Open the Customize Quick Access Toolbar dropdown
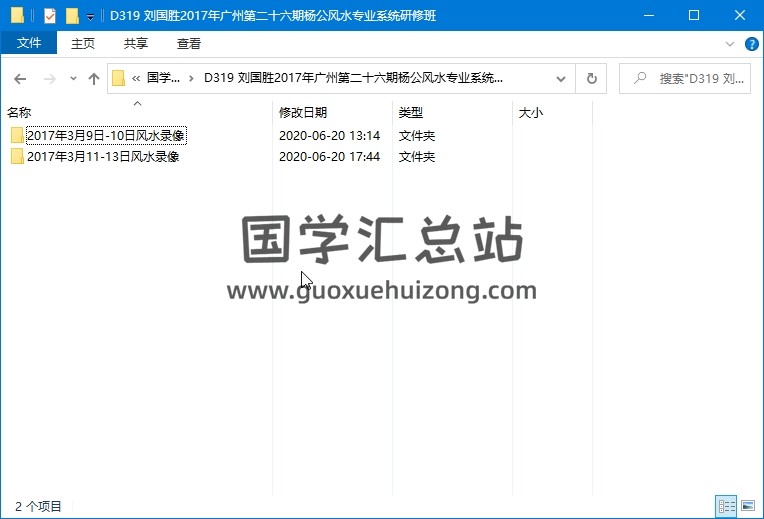Viewport: 764px width, 519px height. tap(90, 17)
